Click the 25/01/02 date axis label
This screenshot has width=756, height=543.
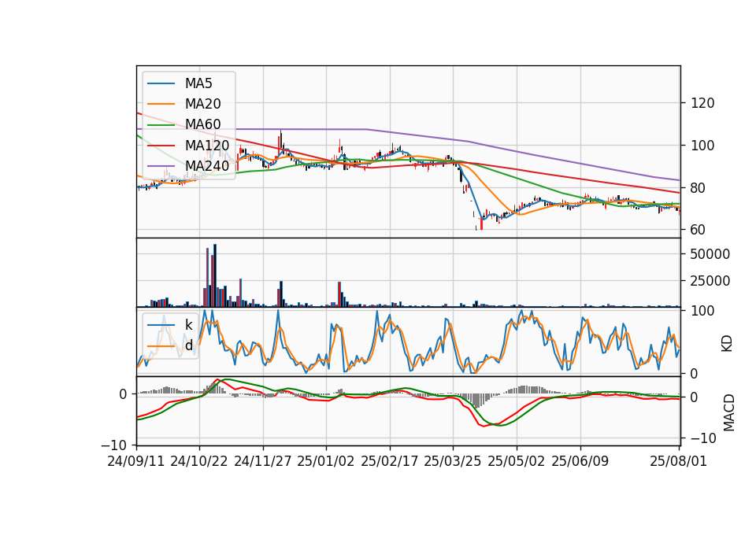point(326,461)
